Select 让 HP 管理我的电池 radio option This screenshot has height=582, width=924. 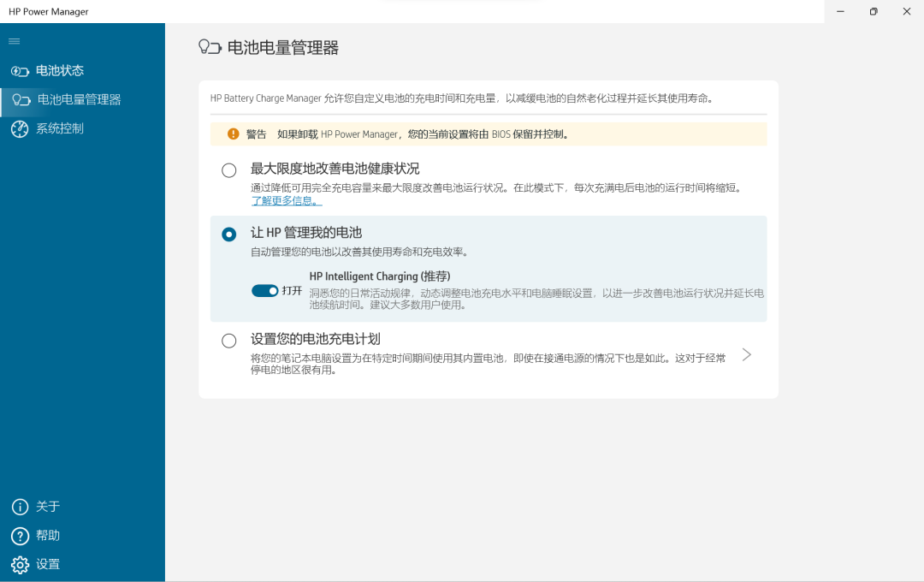pos(229,235)
